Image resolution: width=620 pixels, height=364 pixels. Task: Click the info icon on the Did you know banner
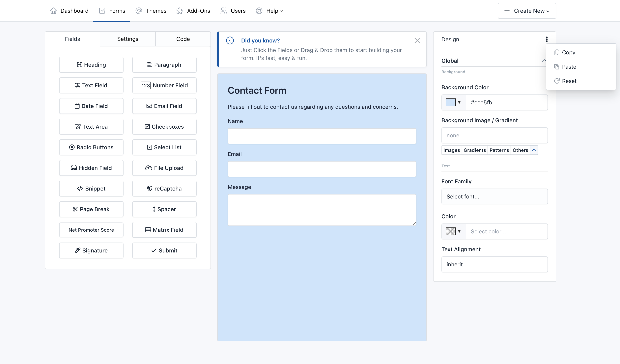[x=230, y=40]
